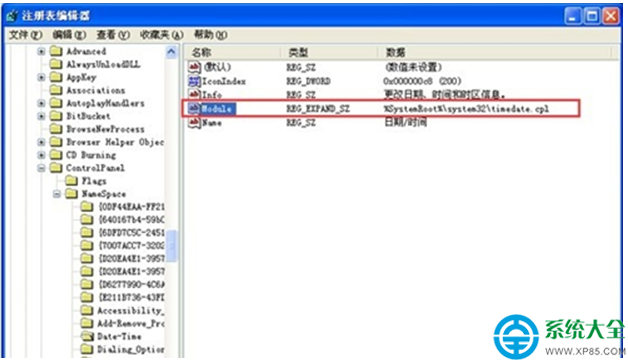The height and width of the screenshot is (362, 628).
Task: Click the tree scrollbar up arrow
Action: [x=171, y=52]
